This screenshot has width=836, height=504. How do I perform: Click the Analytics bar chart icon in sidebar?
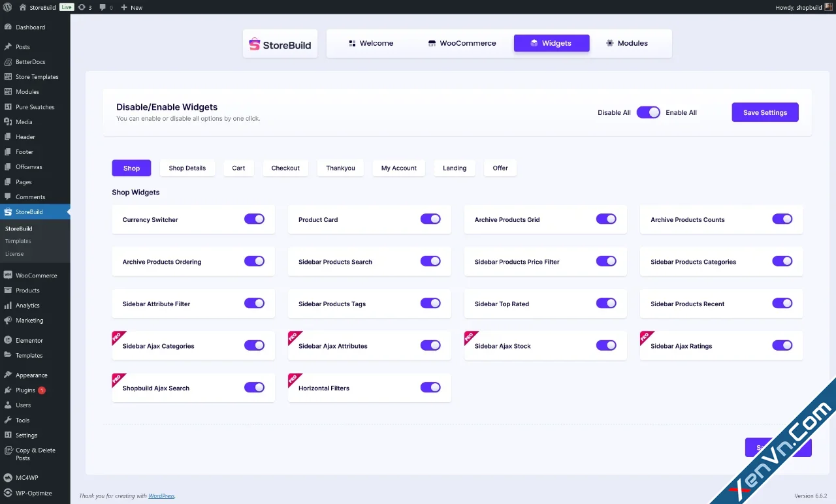coord(8,306)
